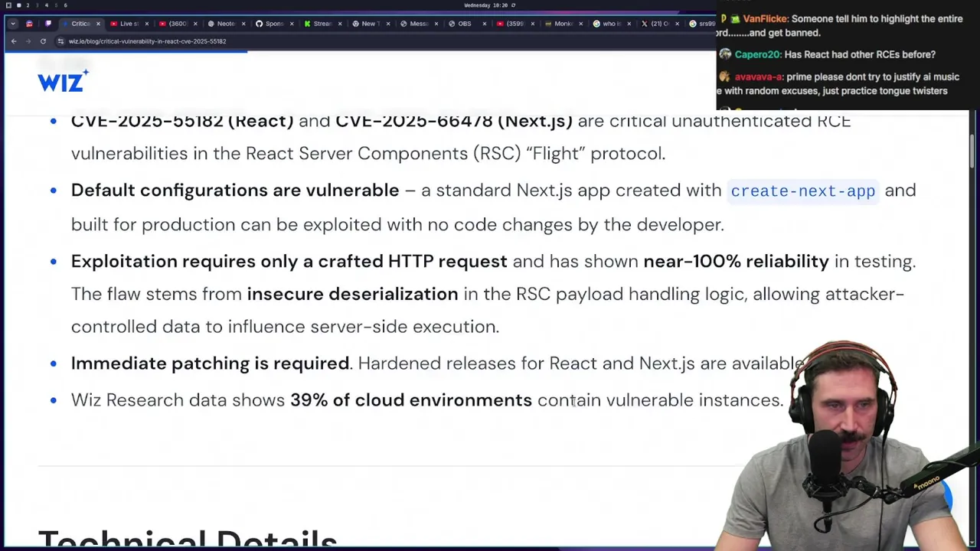Close the GitHub Sponsors tab

tap(292, 24)
